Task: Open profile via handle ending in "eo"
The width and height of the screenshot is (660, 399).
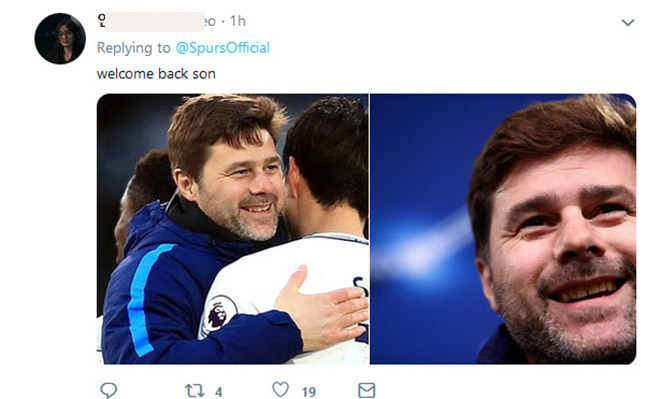Action: [210, 21]
